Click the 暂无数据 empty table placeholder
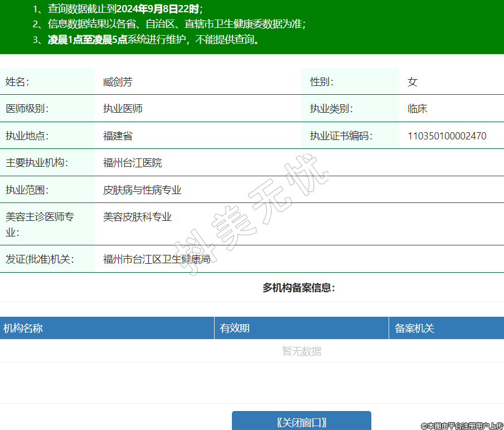The image size is (504, 430). (x=302, y=351)
